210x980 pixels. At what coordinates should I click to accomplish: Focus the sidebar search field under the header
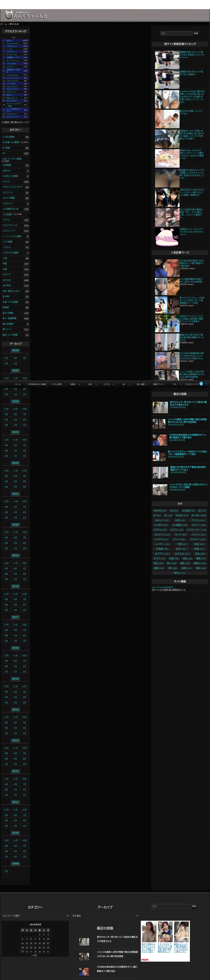(x=176, y=33)
